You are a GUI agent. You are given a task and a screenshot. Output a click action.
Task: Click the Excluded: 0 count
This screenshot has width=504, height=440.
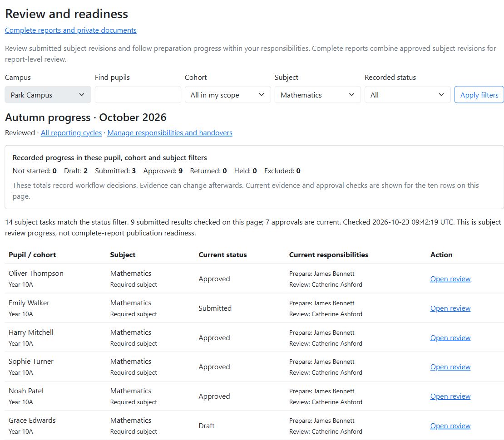(282, 171)
